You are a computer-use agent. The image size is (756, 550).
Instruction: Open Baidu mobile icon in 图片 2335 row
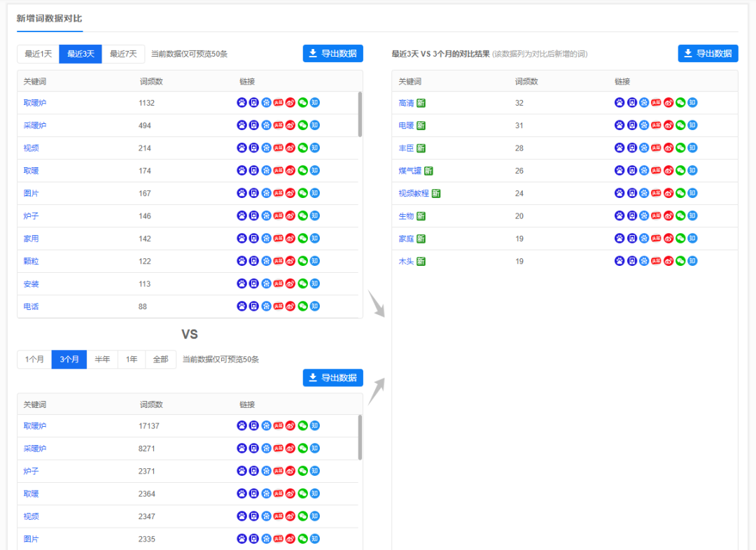(x=254, y=539)
